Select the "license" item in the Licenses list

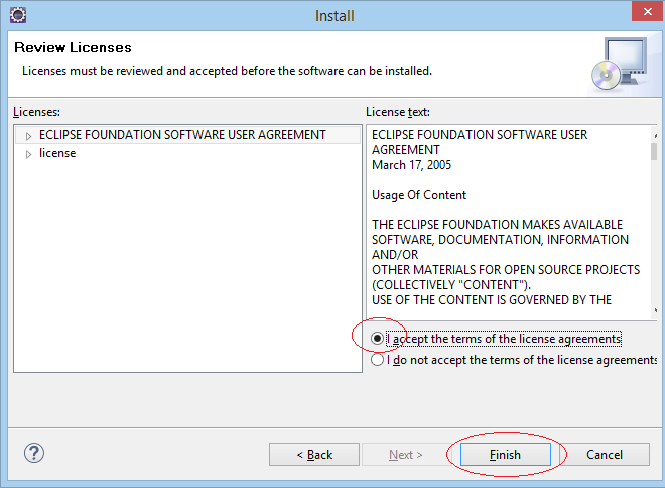(x=58, y=153)
